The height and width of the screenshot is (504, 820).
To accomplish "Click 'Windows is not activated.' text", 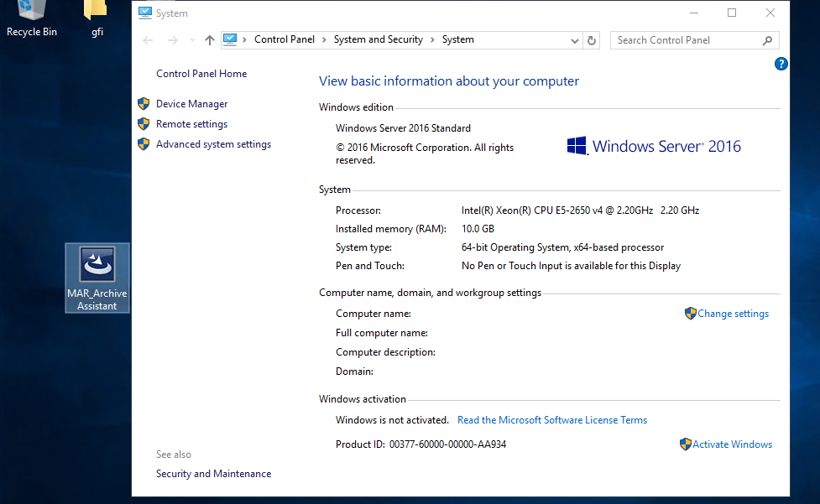I will pos(392,420).
